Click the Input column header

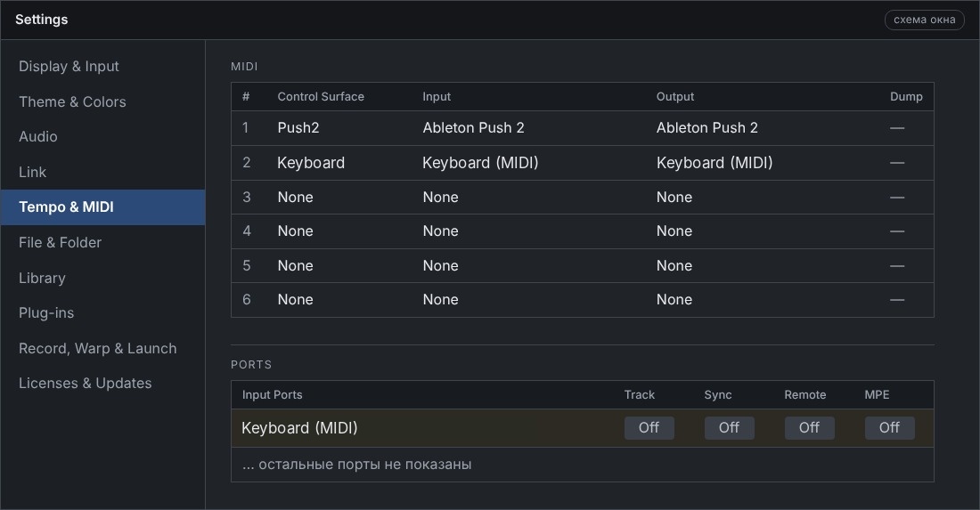tap(437, 97)
